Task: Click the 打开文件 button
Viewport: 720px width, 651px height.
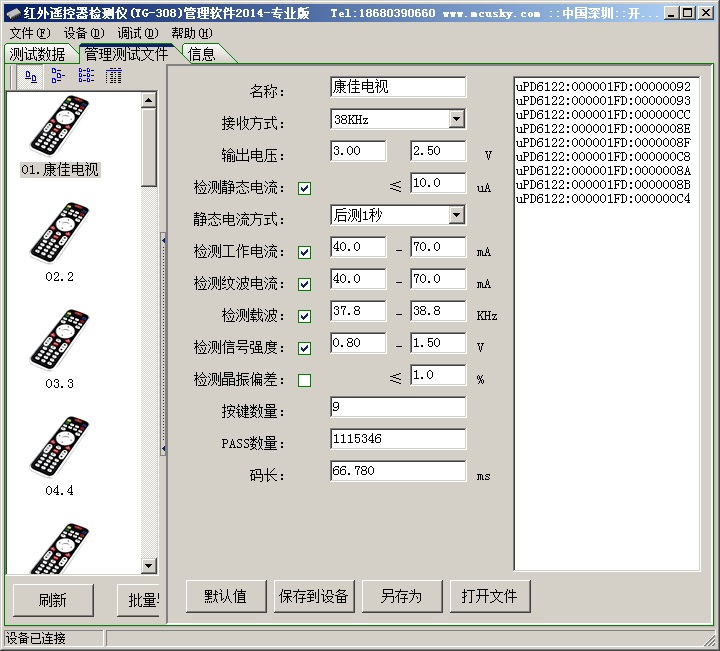Action: click(x=489, y=596)
